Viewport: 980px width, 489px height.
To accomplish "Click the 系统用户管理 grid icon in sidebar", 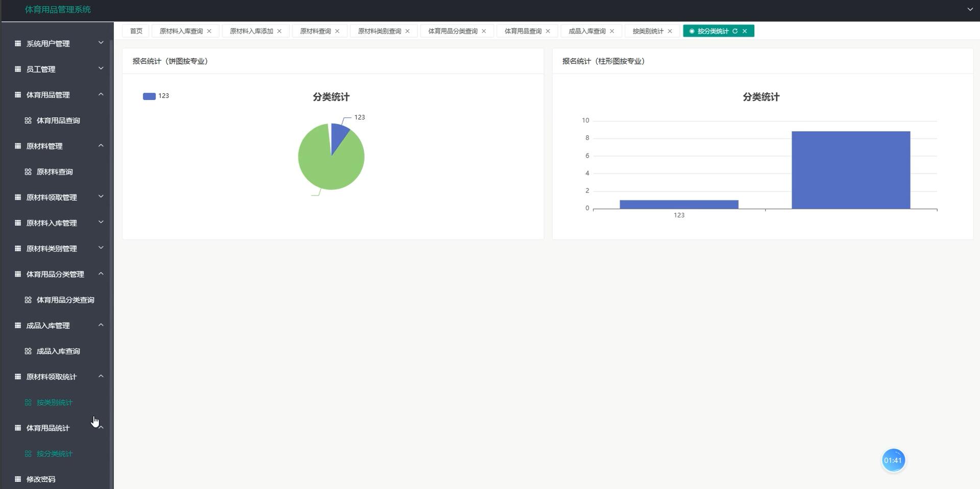I will 17,43.
